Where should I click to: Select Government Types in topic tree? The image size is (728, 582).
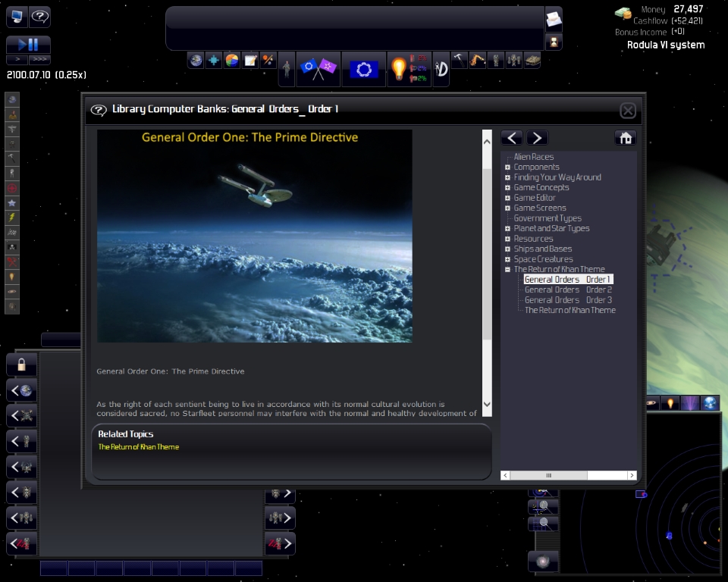[548, 218]
